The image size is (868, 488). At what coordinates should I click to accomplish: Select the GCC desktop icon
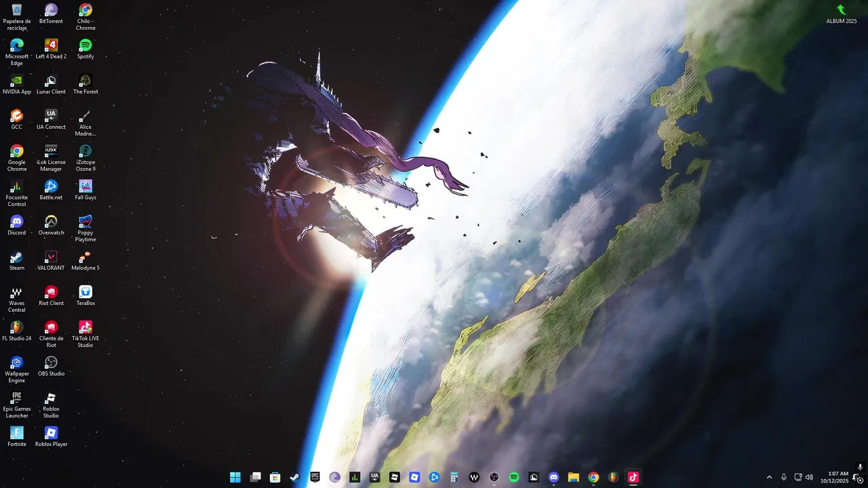(17, 119)
